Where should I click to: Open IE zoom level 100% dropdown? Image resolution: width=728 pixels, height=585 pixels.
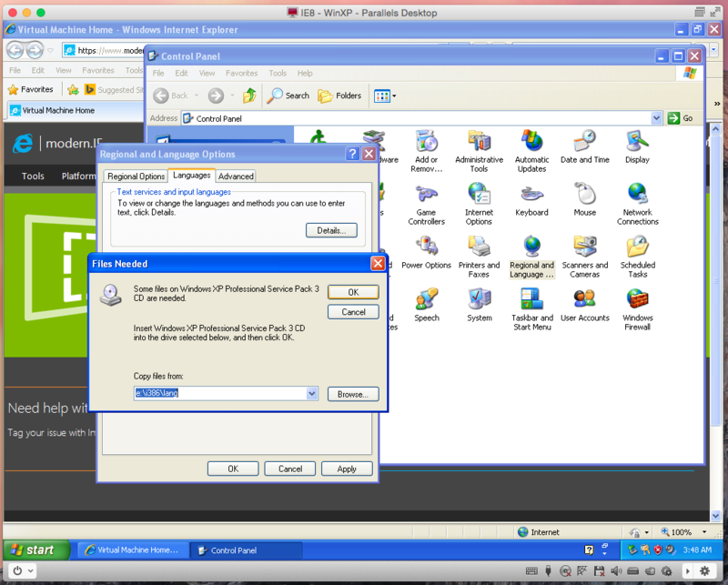click(x=704, y=532)
